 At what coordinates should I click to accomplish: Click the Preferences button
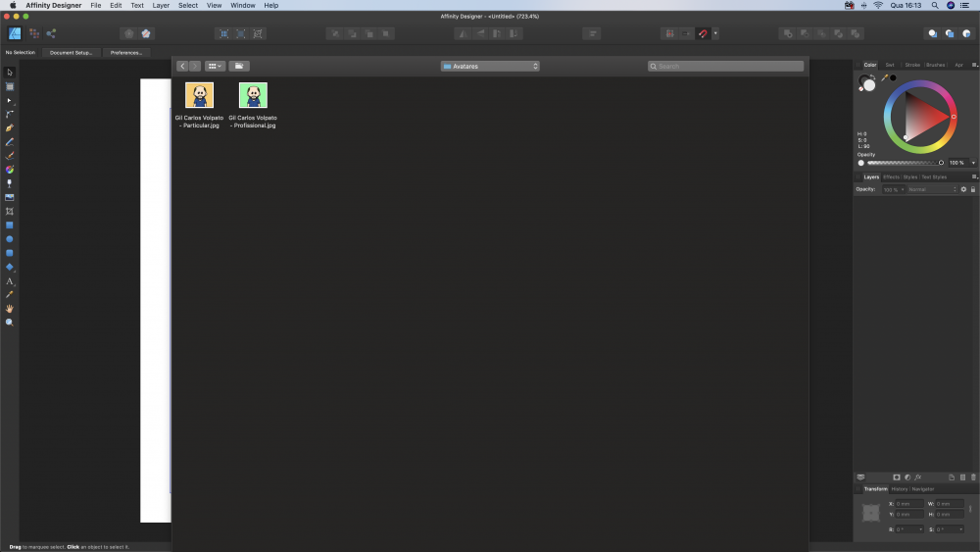[126, 53]
